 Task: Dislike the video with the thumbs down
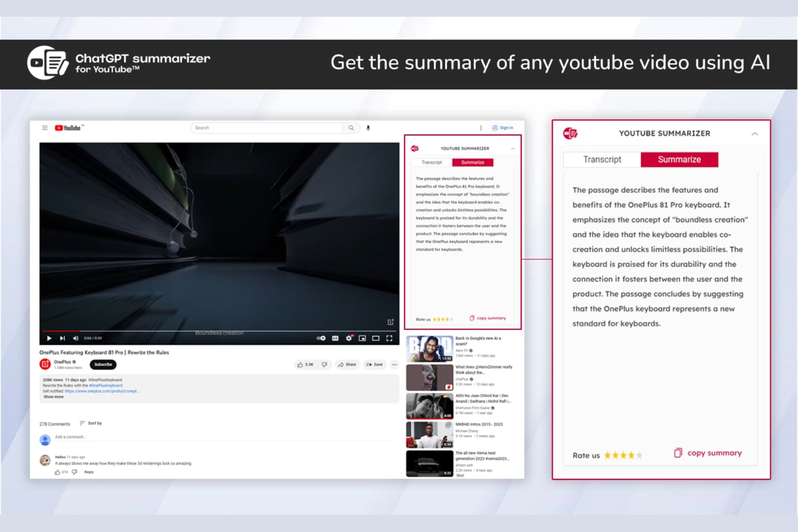325,364
